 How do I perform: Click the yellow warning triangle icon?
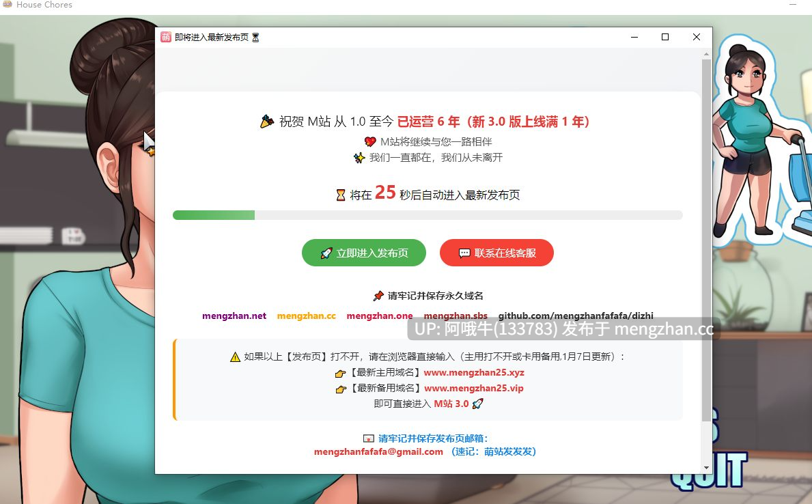click(x=235, y=357)
